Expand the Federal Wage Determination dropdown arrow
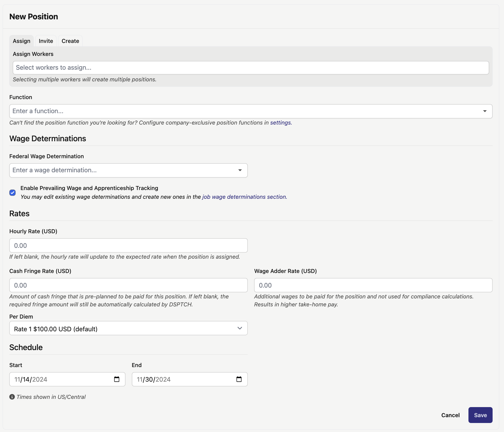This screenshot has width=504, height=432. click(x=240, y=170)
